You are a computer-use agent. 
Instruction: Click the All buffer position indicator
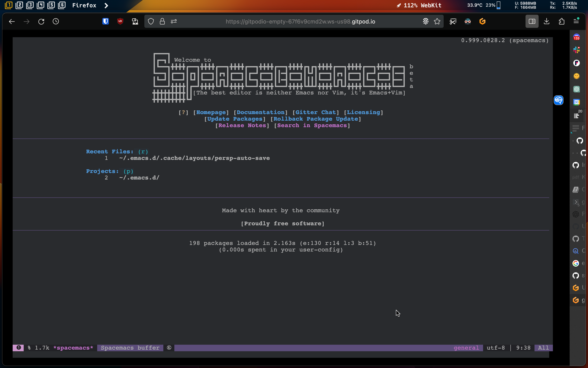tap(543, 348)
